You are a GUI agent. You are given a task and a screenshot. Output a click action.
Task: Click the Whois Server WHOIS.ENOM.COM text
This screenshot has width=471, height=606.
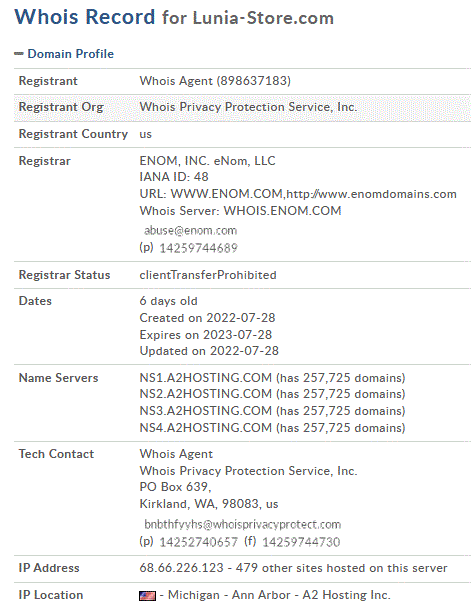coord(240,211)
